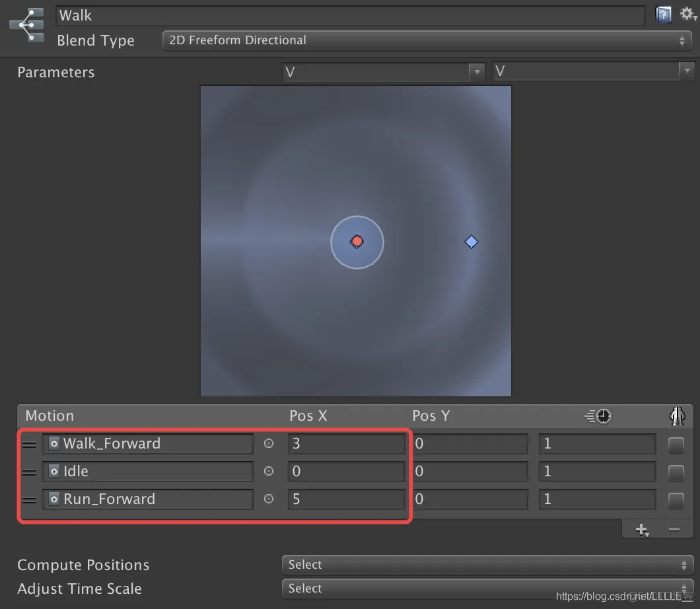Grab the Run_Forward row reorder handle
700x609 pixels.
(29, 500)
